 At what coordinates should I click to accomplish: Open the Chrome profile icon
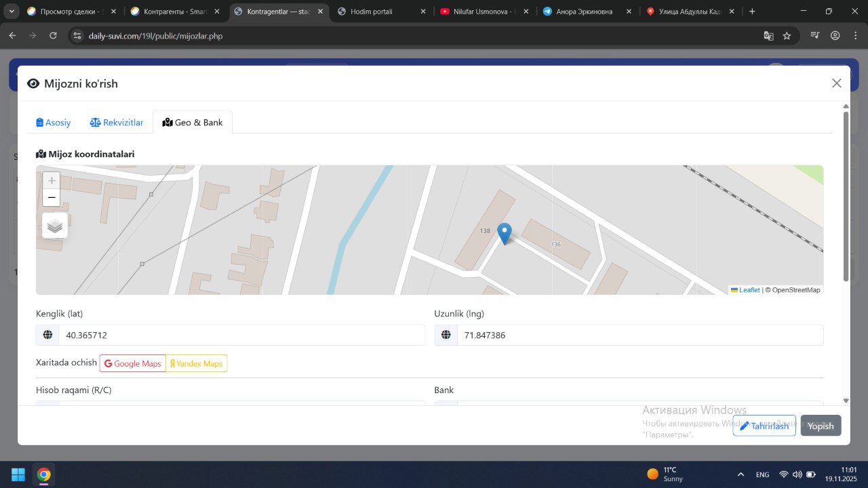pos(835,36)
